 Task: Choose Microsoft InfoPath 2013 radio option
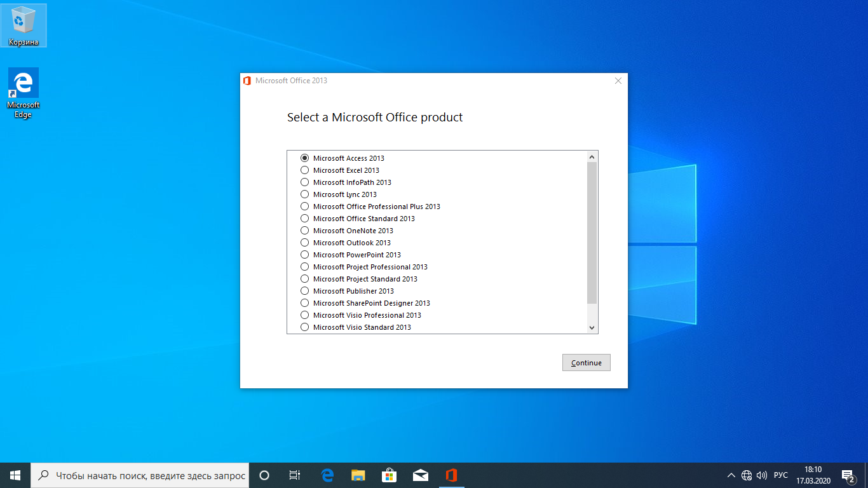[305, 182]
